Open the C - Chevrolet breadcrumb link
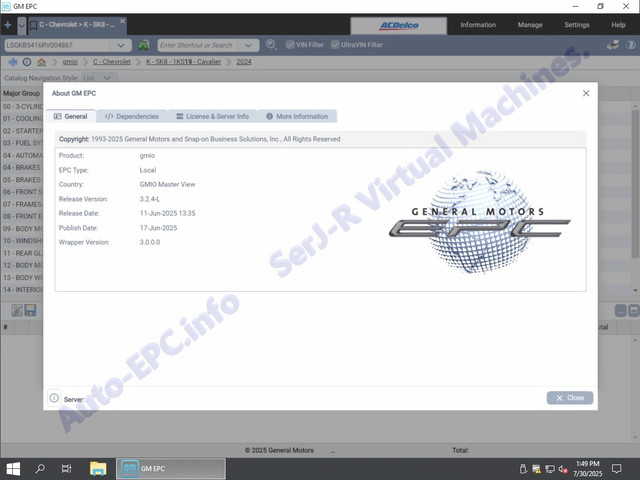 click(112, 62)
